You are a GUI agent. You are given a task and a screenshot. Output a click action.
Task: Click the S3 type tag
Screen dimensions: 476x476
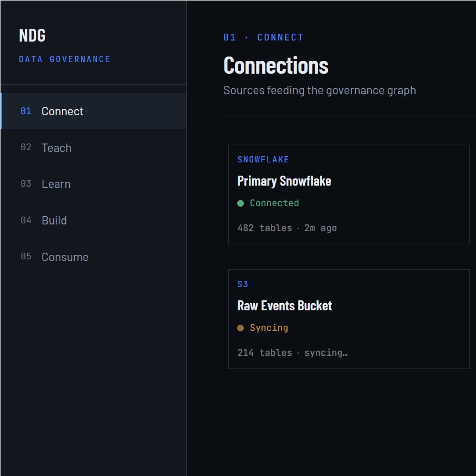click(243, 284)
